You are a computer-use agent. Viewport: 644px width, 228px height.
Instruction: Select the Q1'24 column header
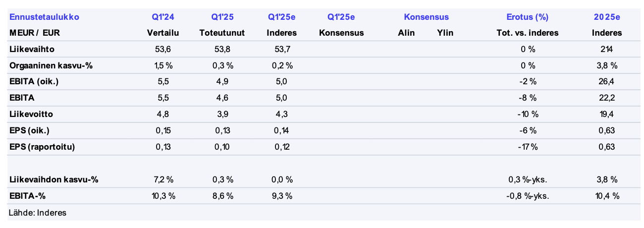163,17
